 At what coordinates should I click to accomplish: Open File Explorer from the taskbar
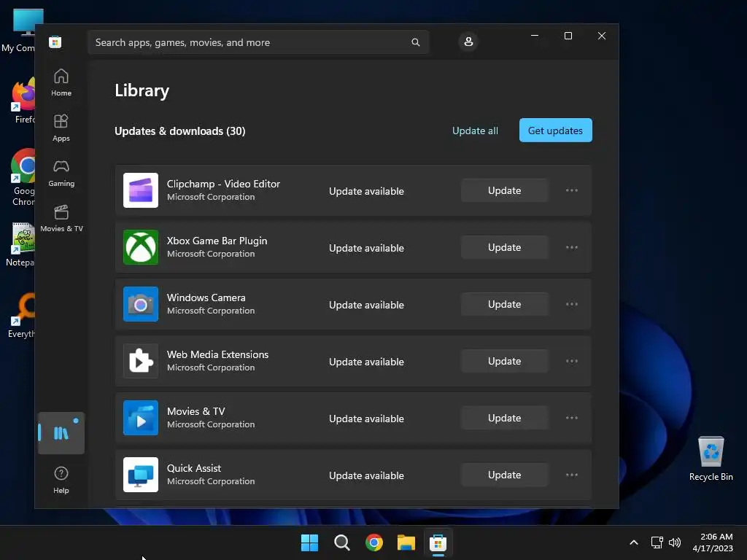pos(406,542)
